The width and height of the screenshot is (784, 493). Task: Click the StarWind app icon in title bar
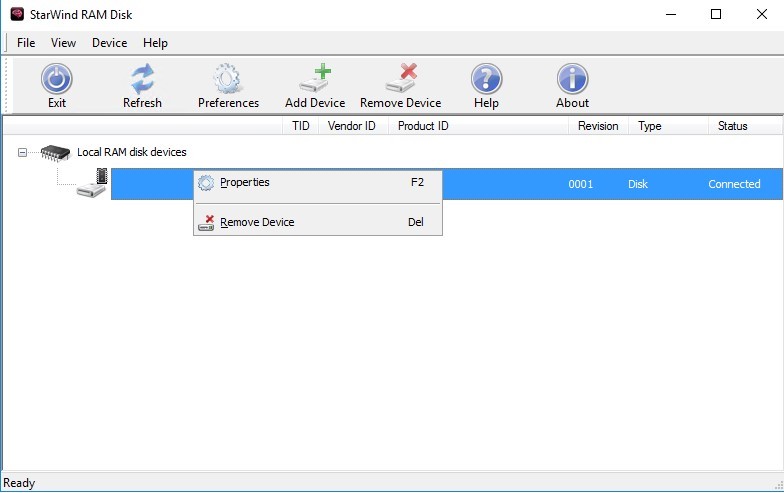coord(17,14)
